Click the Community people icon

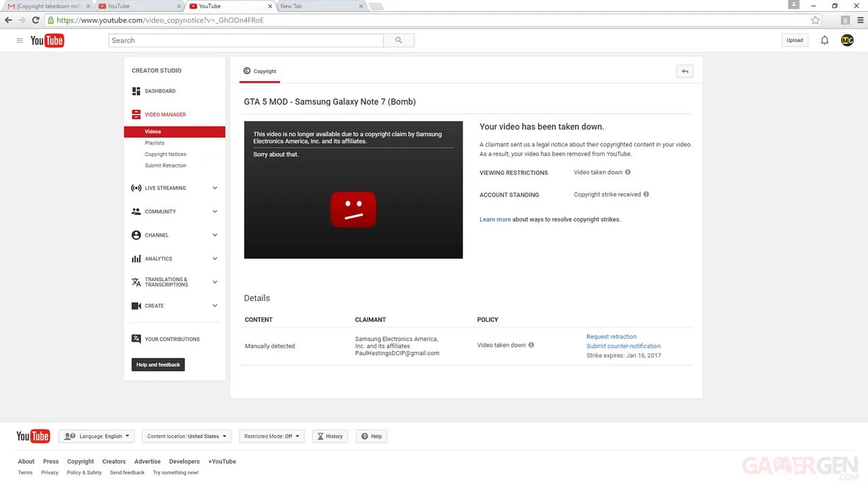(x=136, y=211)
